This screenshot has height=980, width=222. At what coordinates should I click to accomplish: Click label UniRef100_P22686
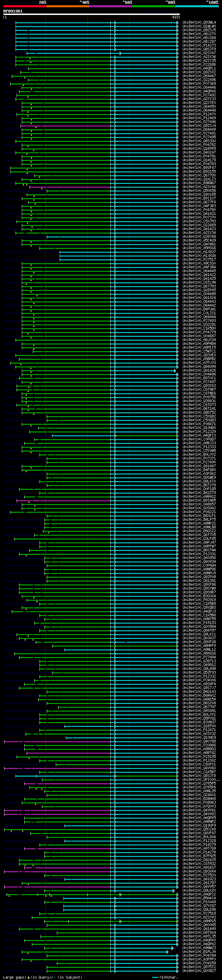point(199,65)
